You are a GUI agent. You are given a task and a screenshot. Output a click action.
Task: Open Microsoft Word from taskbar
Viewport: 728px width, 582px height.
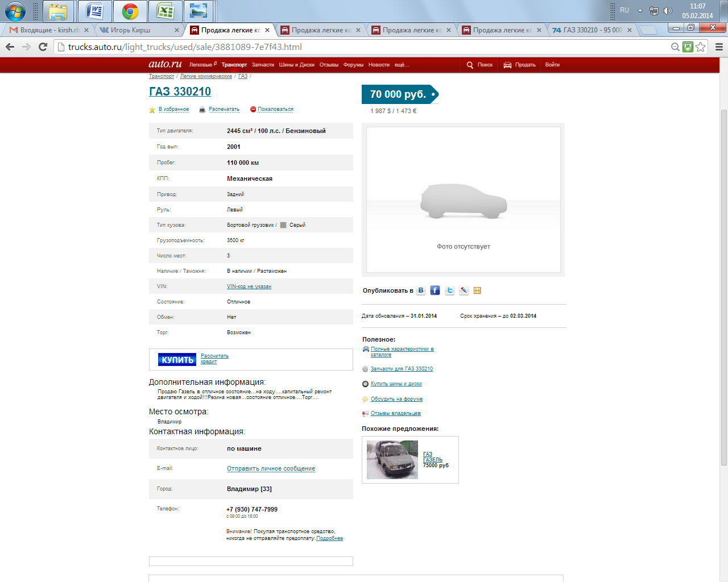pos(94,11)
